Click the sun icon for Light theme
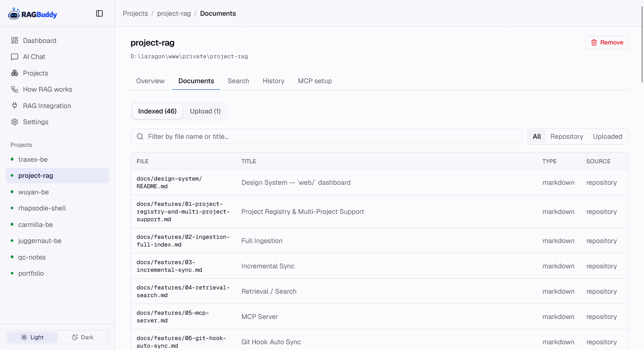644x350 pixels. coord(24,337)
